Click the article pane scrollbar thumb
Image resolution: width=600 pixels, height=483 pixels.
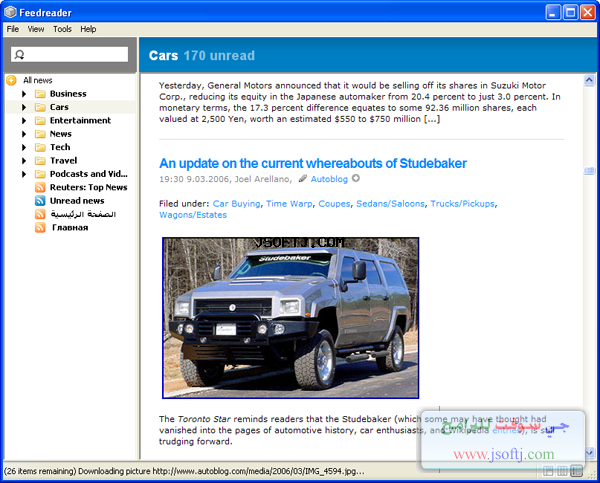[589, 170]
